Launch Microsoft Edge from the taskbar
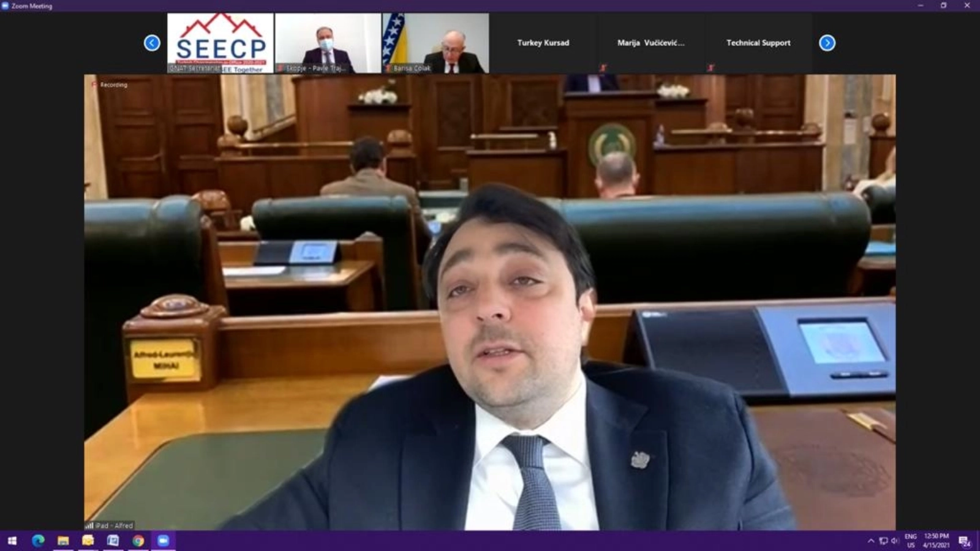This screenshot has height=551, width=980. pyautogui.click(x=38, y=541)
